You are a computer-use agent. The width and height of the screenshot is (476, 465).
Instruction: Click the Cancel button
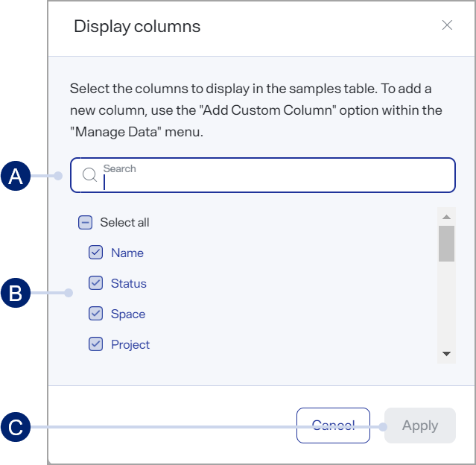pos(333,426)
